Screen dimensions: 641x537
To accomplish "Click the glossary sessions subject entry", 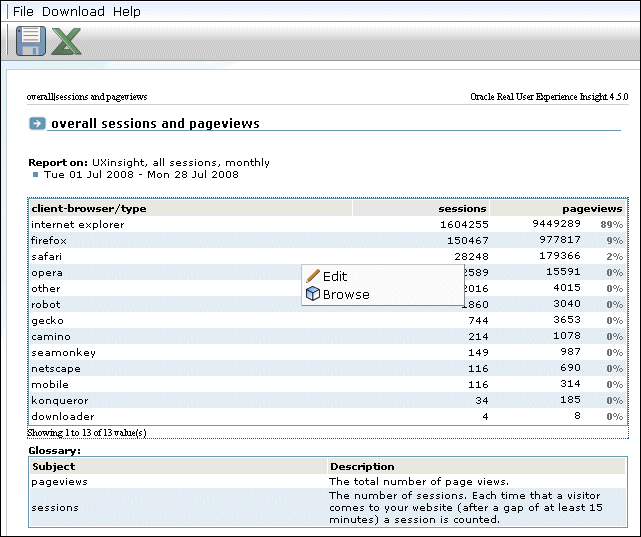I will pos(55,507).
